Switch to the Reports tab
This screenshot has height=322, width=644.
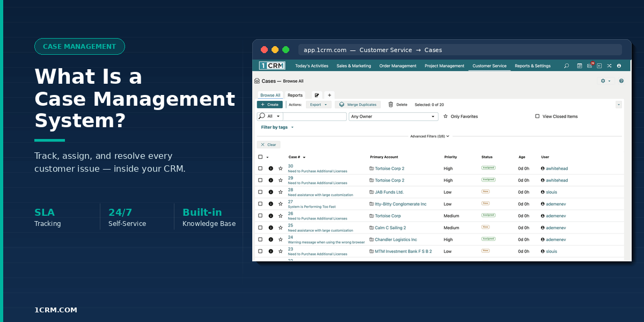click(295, 95)
